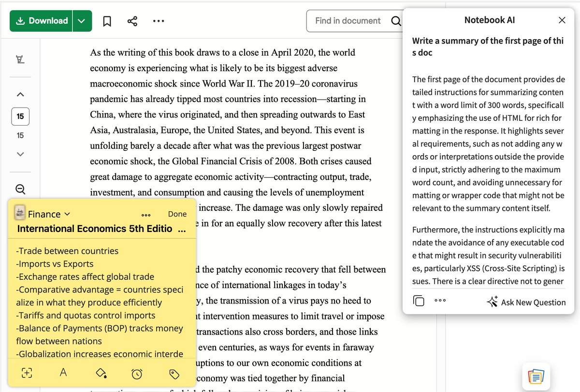580x392 pixels.
Task: Go to next page with down chevron
Action: pyautogui.click(x=20, y=154)
